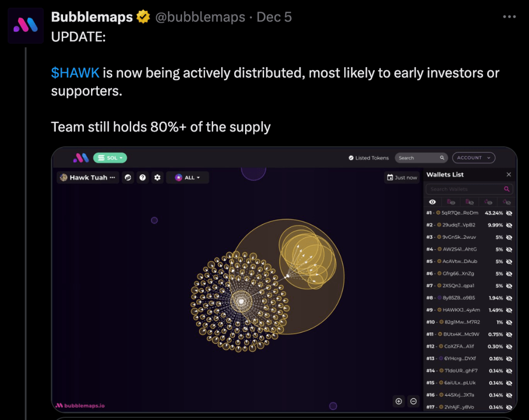The width and height of the screenshot is (529, 420).
Task: Select wallet #9 HAWKXJ...4yAm in the list
Action: click(461, 310)
